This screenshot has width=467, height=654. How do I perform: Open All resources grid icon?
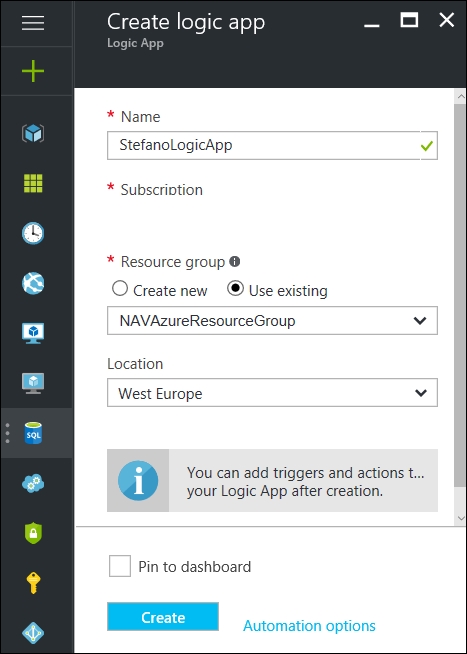coord(33,183)
